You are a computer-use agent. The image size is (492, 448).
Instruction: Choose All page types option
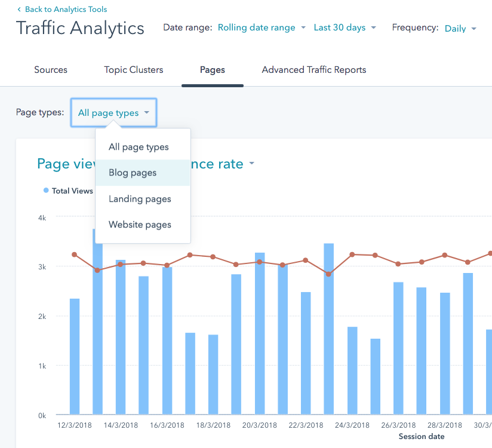(139, 146)
